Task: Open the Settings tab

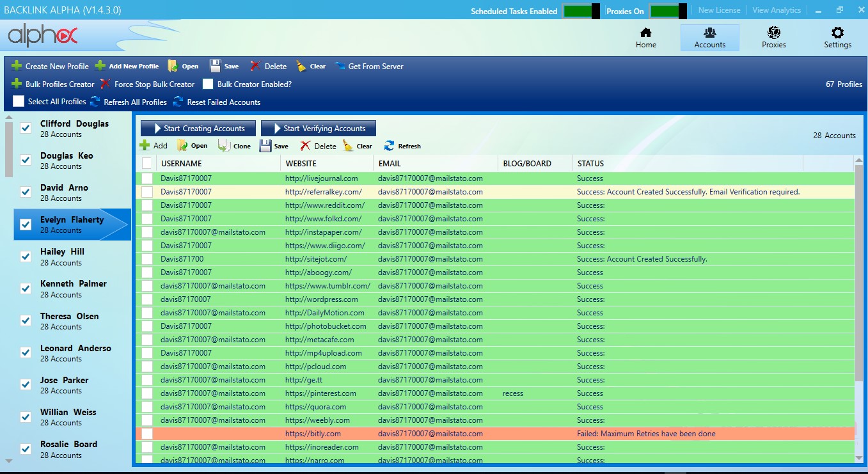Action: tap(838, 38)
